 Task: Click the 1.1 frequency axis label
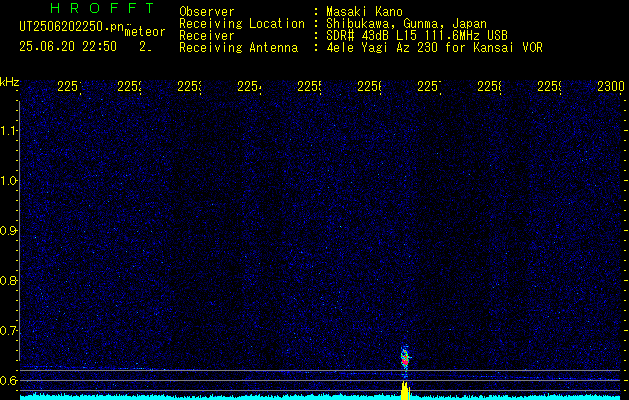click(8, 130)
